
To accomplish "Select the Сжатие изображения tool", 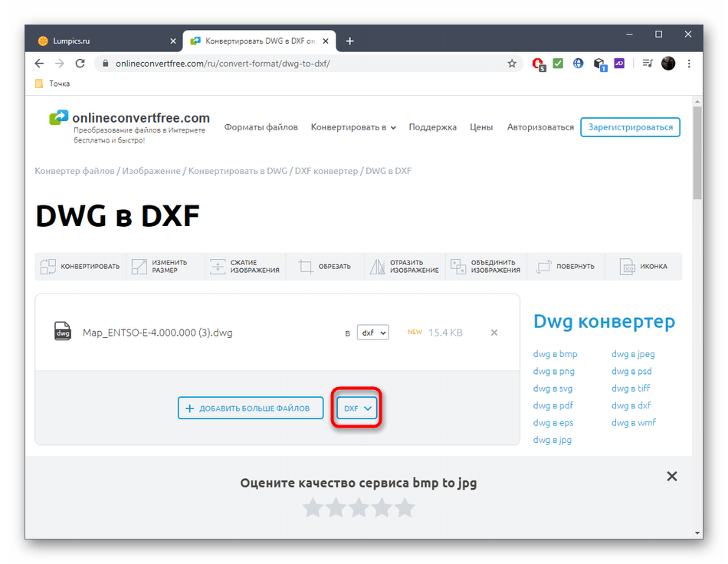I will (x=244, y=267).
